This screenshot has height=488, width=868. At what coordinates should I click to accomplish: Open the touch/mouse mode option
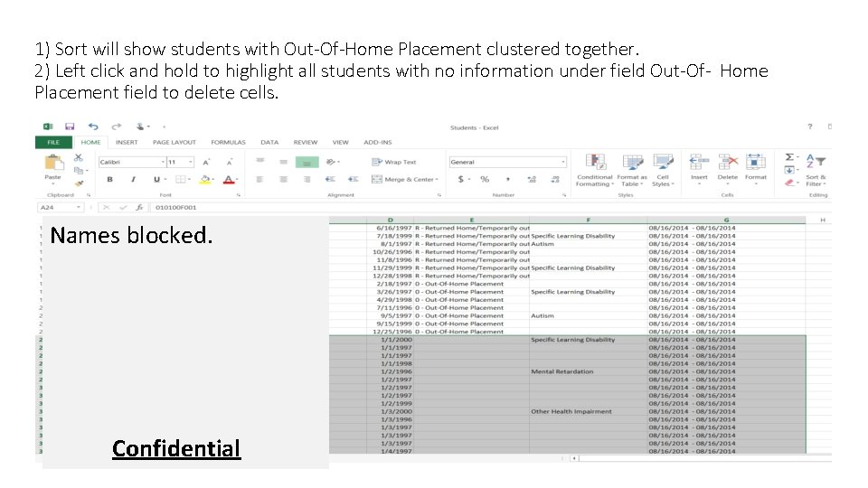click(x=141, y=127)
